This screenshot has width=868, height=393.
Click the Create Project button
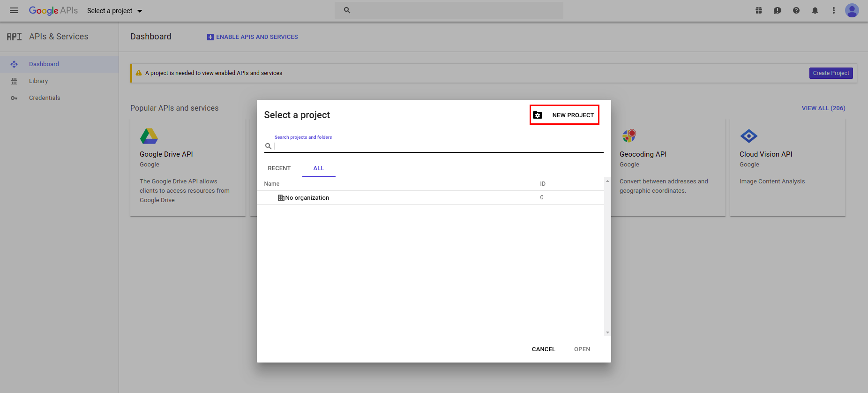[x=831, y=73]
